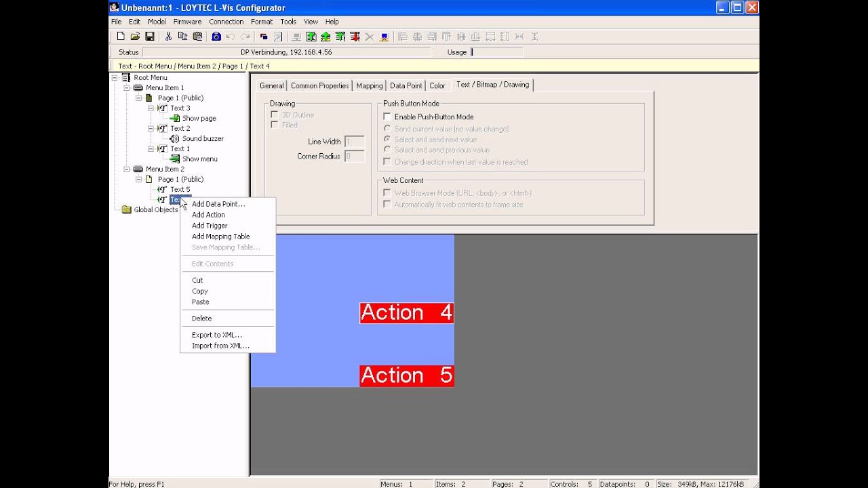868x488 pixels.
Task: Open a project using the folder icon
Action: click(x=135, y=37)
